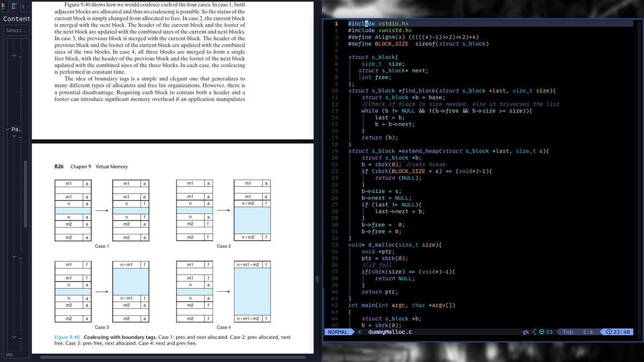The width and height of the screenshot is (644, 362).
Task: Click the find_block function definition line
Action: click(452, 91)
